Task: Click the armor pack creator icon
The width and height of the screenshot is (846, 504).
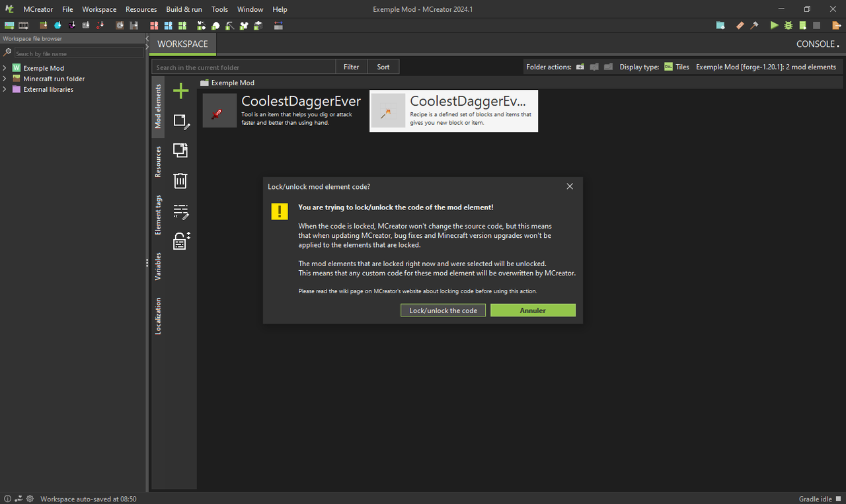Action: pos(244,26)
